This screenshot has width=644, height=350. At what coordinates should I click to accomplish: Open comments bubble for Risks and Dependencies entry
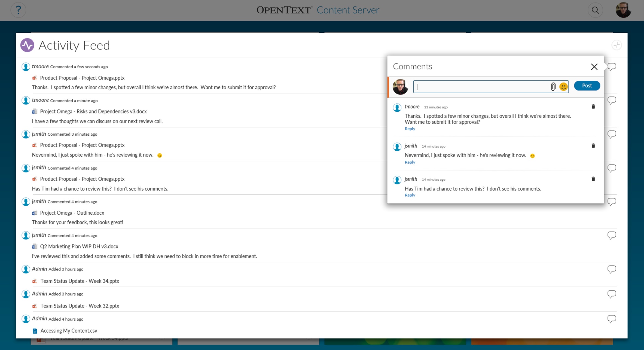612,101
